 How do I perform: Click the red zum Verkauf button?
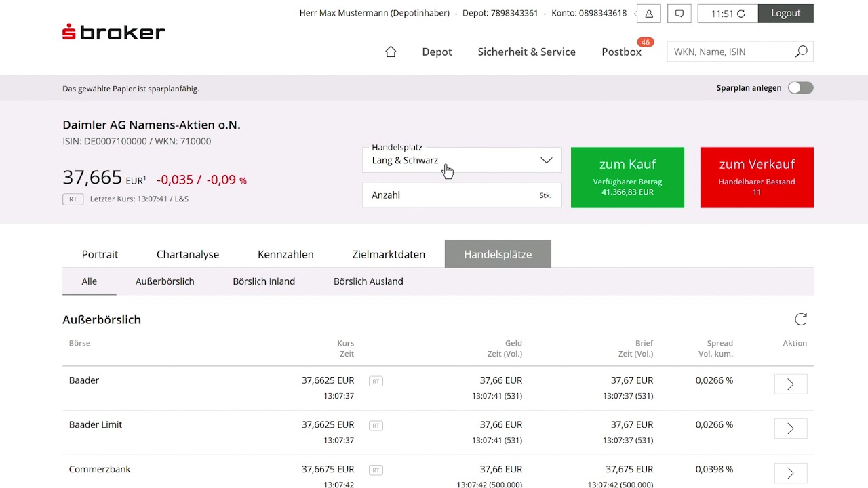pos(757,178)
